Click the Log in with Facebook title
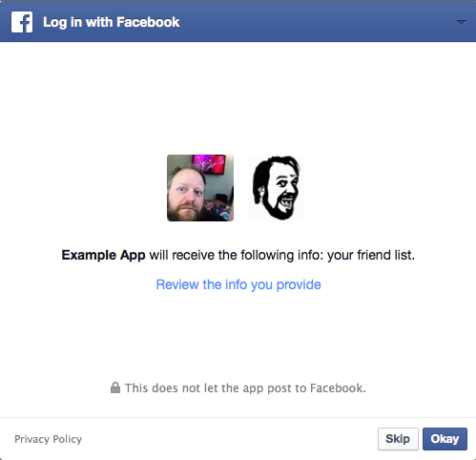 coord(112,22)
